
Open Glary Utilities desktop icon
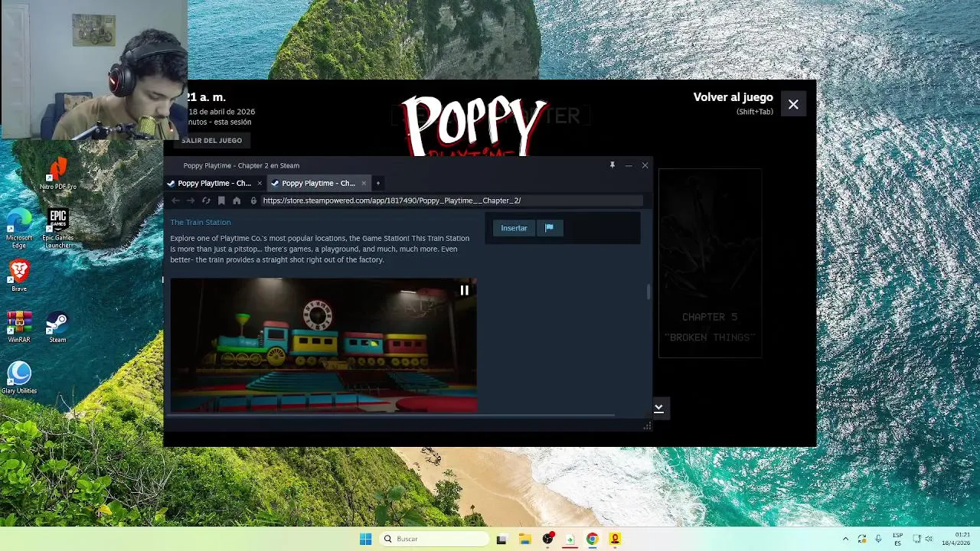click(19, 378)
